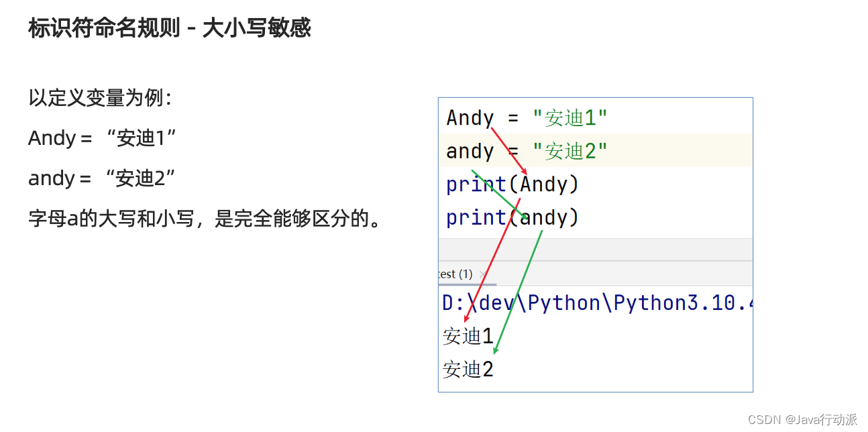This screenshot has height=432, width=868.
Task: Click the red arrowhead pointing at print(Andy)
Action: pos(524,172)
